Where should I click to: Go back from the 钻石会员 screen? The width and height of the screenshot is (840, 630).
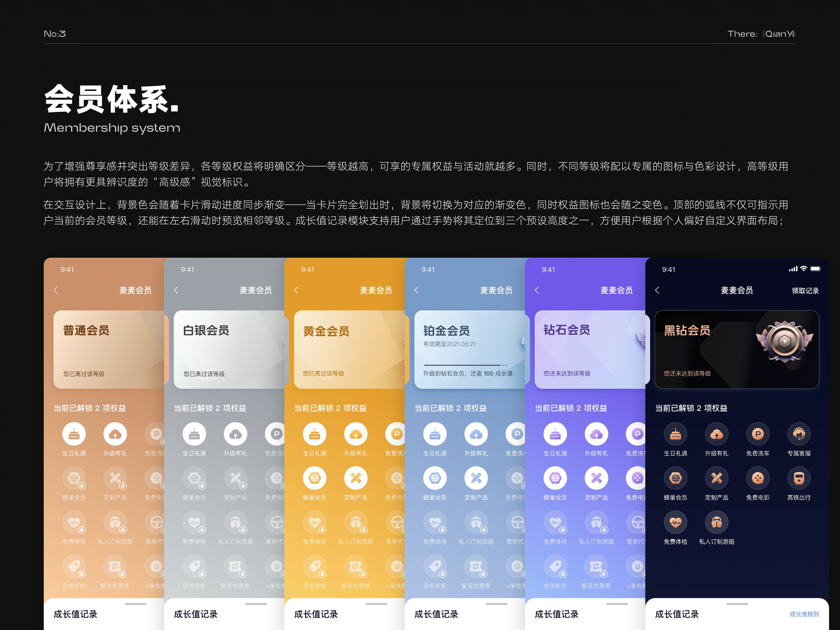click(x=537, y=290)
